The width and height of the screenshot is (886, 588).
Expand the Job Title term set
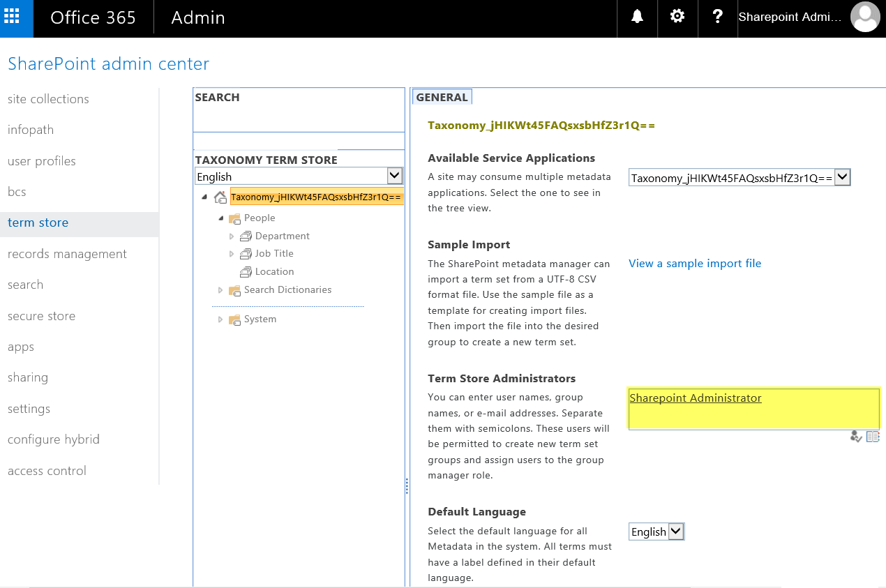pyautogui.click(x=232, y=254)
